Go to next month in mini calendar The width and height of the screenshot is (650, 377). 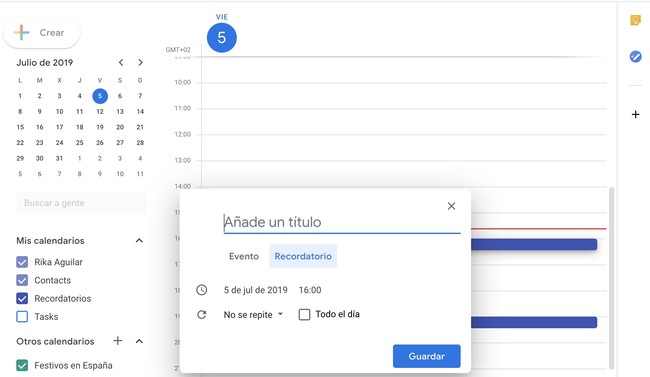140,63
